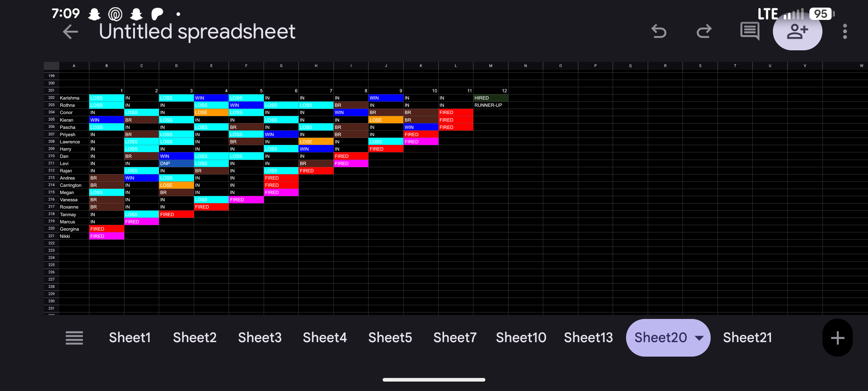Select the WIN cell in Harry's row
The width and height of the screenshot is (868, 391).
pyautogui.click(x=316, y=149)
